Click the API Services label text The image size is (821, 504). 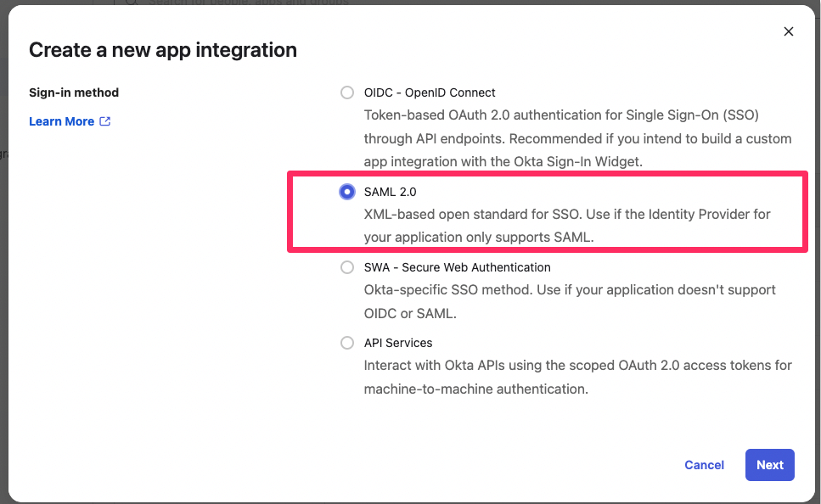coord(398,343)
